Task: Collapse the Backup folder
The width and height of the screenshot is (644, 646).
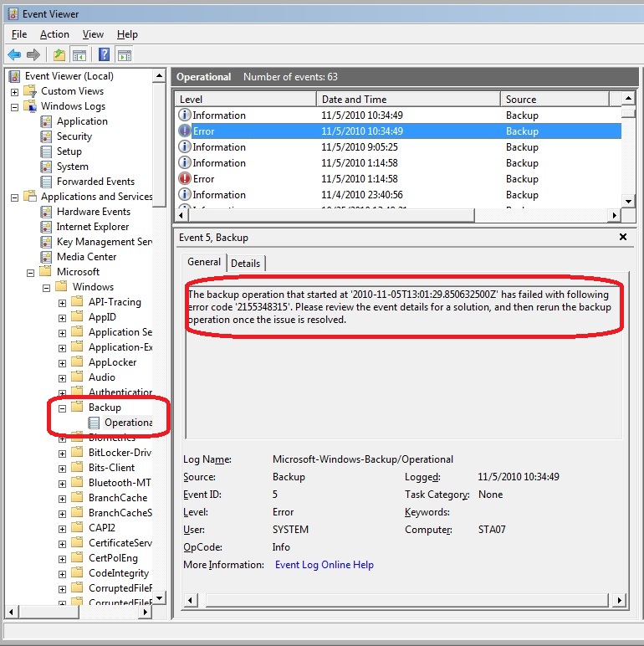Action: [62, 408]
